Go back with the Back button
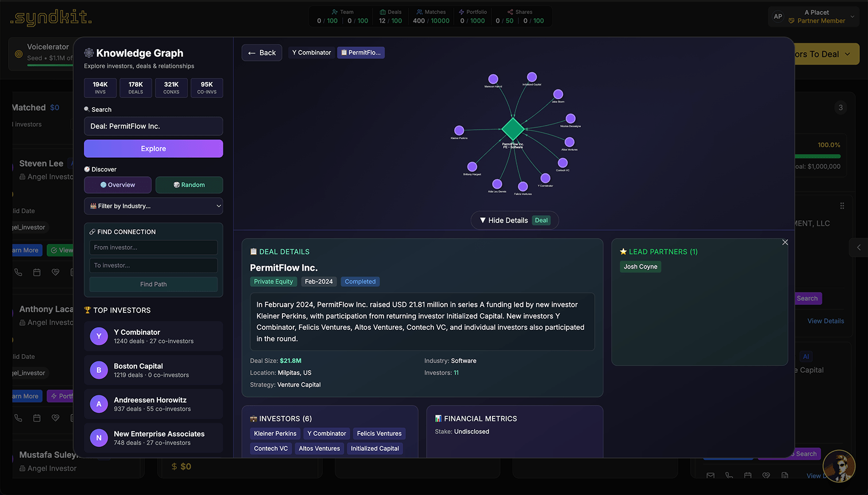Screen dimensions: 868x495 262,53
